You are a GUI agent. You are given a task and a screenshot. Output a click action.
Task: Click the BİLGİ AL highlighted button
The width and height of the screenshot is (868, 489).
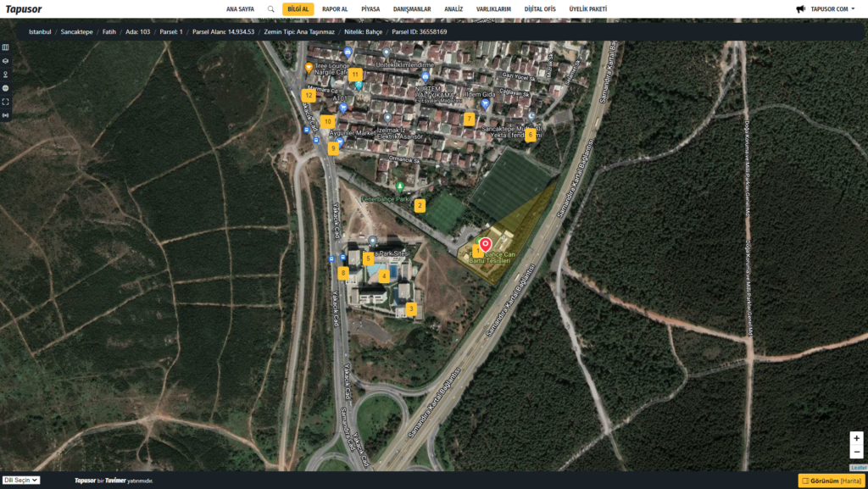pyautogui.click(x=298, y=9)
